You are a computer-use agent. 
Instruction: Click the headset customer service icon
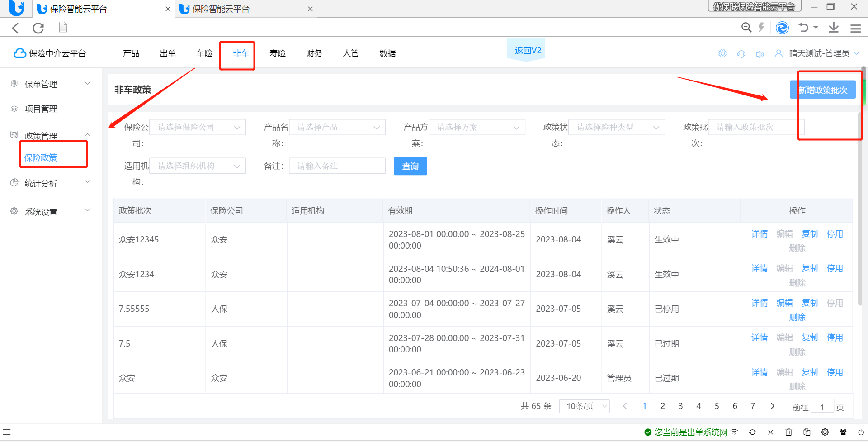pos(741,54)
